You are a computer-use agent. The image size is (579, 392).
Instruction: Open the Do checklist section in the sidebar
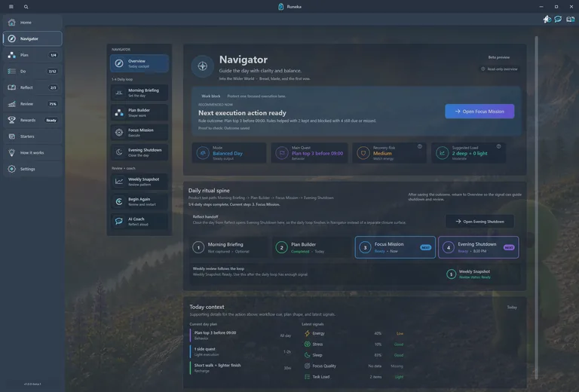[x=32, y=72]
